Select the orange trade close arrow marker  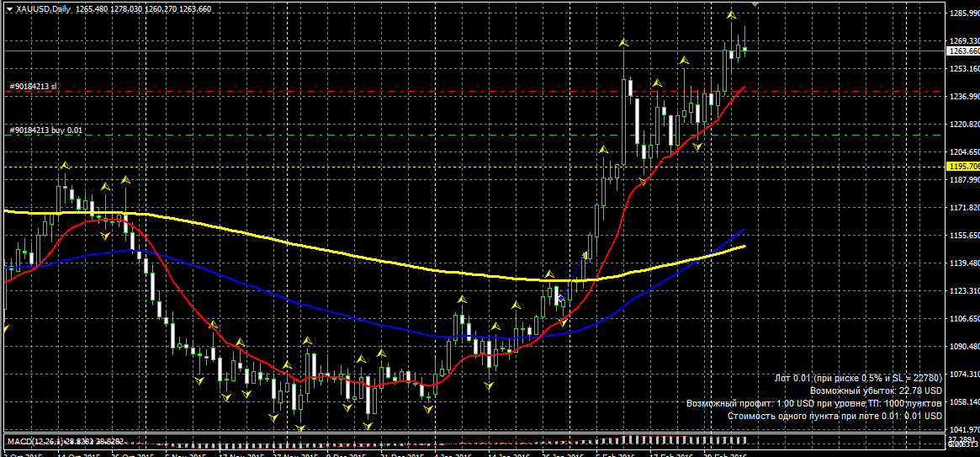(x=585, y=255)
